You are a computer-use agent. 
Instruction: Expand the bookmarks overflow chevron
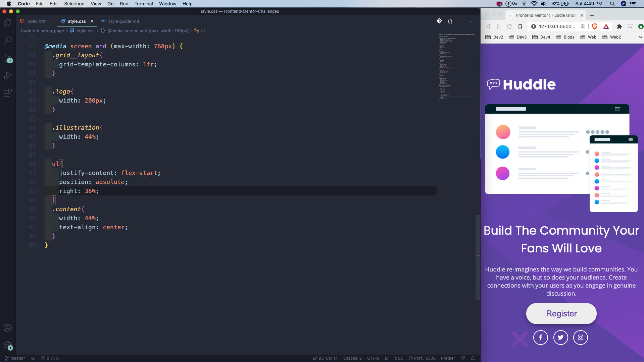click(640, 37)
